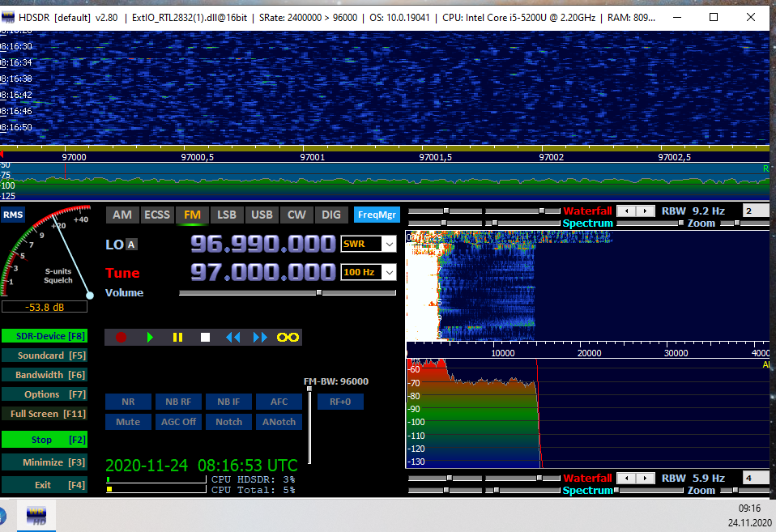Toggle Mute audio button
776x532 pixels.
pos(128,422)
